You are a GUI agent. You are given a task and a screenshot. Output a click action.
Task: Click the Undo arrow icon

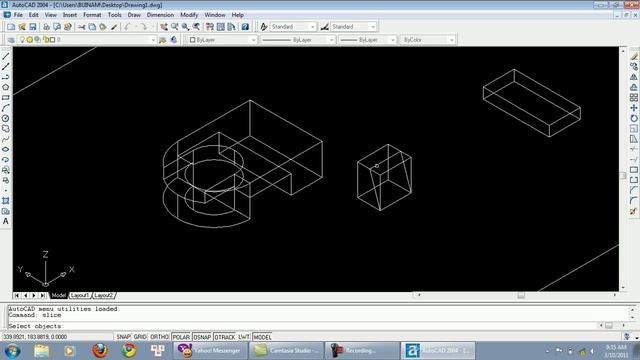tap(127, 27)
